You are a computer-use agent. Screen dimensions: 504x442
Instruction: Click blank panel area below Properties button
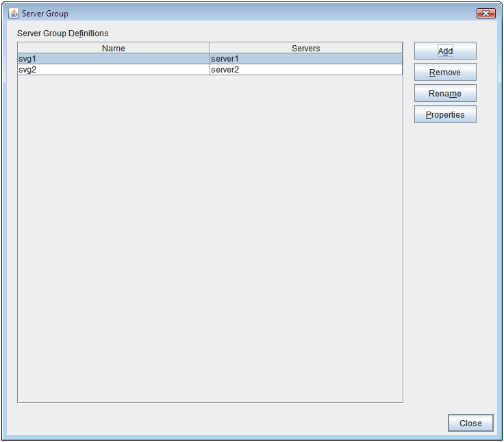click(x=445, y=239)
